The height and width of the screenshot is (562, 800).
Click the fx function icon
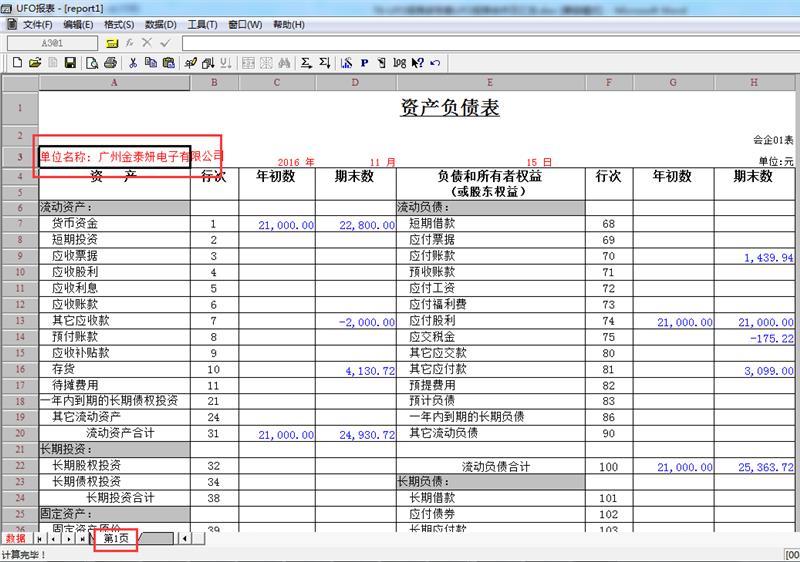coord(130,43)
